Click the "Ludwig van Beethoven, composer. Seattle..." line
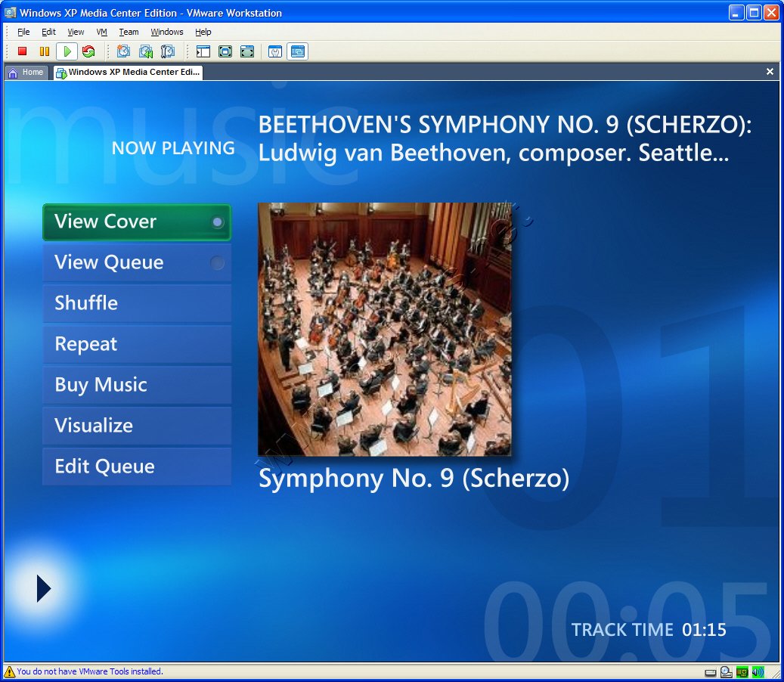Viewport: 784px width, 682px height. (x=494, y=153)
